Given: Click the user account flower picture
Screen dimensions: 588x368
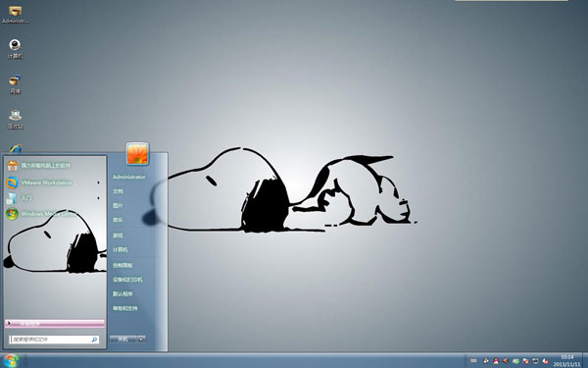Looking at the screenshot, I should pyautogui.click(x=137, y=154).
